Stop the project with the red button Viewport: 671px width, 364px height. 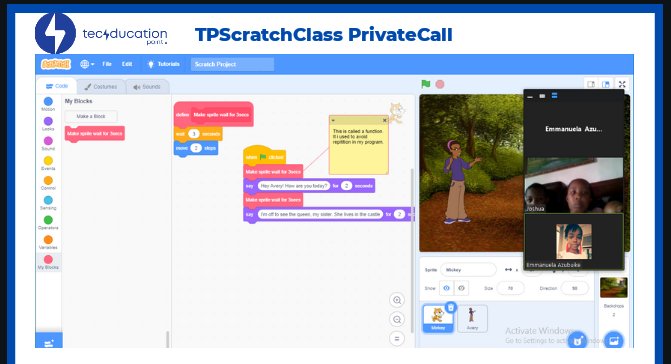[439, 84]
